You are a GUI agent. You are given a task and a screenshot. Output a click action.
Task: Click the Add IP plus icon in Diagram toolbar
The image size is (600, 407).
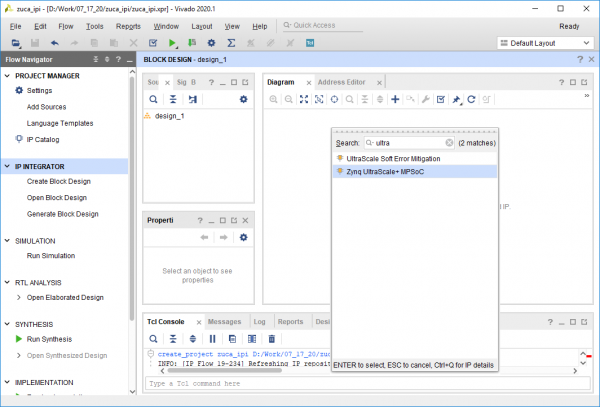point(395,99)
